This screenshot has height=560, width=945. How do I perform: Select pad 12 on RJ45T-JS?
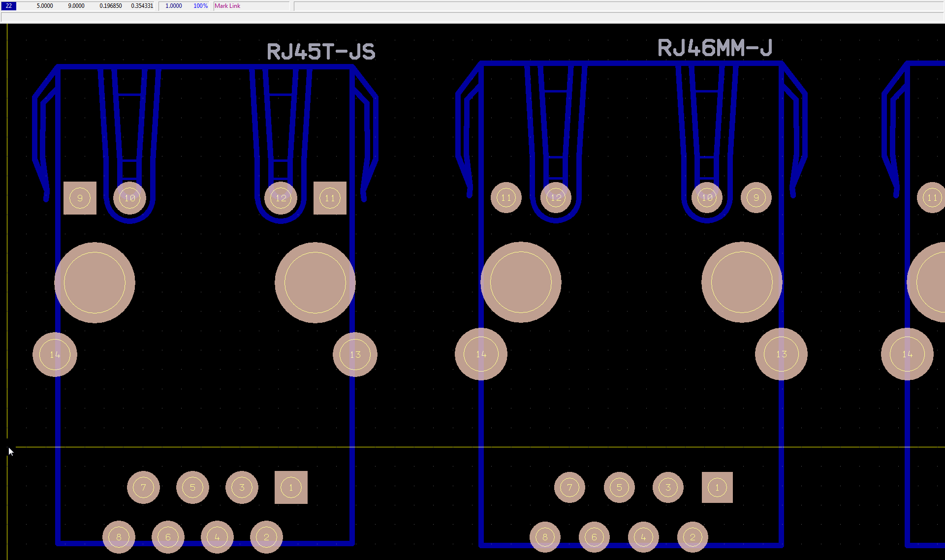(x=281, y=198)
